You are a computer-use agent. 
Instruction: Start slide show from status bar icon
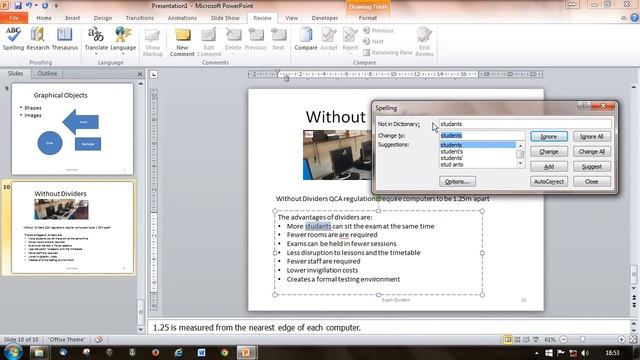pyautogui.click(x=536, y=340)
